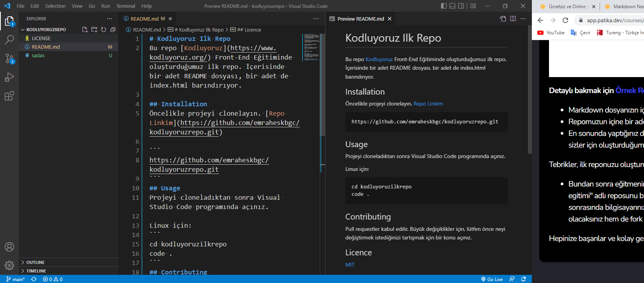Open More Actions for the preview group

[x=523, y=19]
